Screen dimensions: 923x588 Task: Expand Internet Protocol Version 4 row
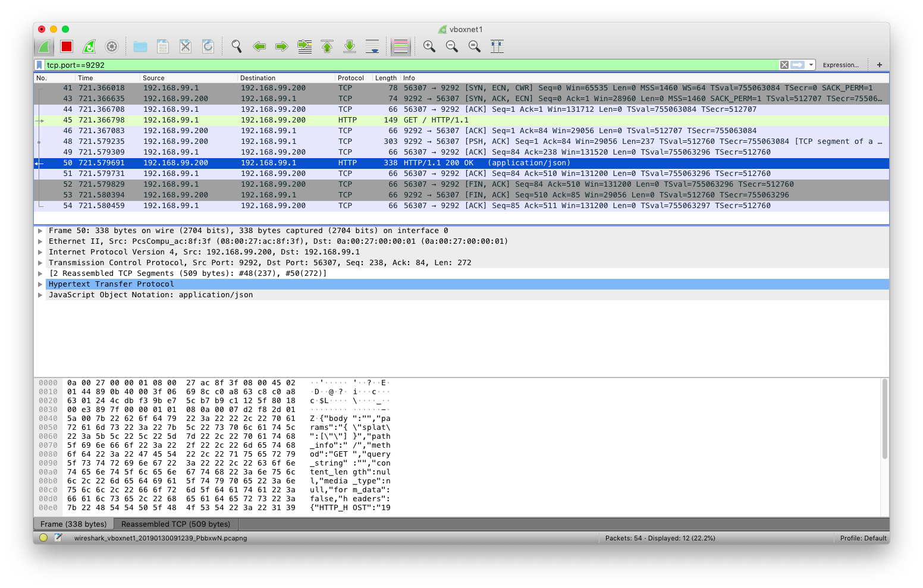pyautogui.click(x=40, y=252)
